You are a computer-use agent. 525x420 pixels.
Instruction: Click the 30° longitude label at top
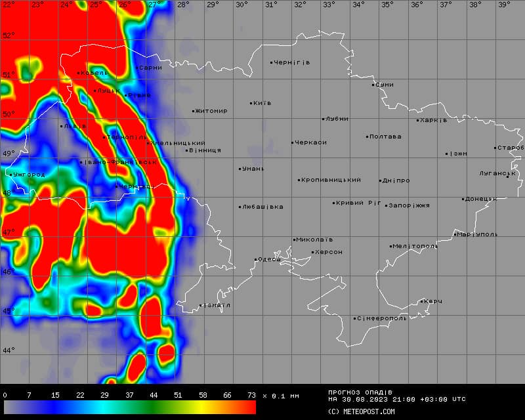[x=241, y=5]
